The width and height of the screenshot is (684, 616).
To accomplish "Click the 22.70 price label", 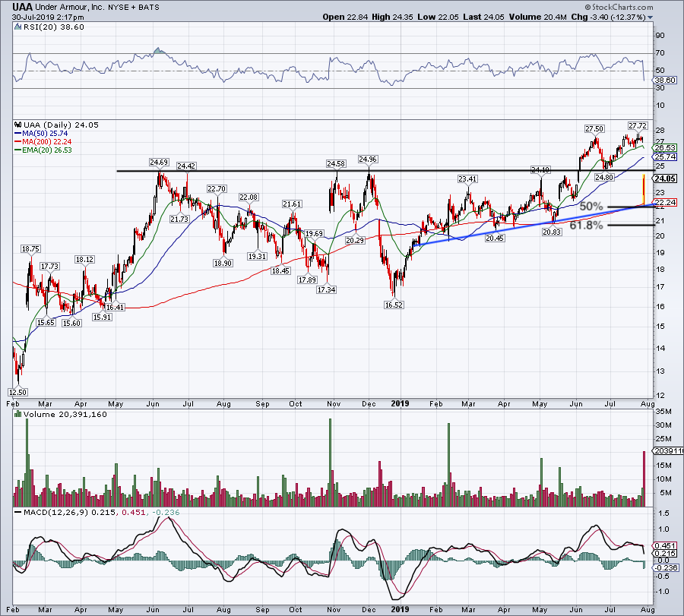I will pyautogui.click(x=217, y=189).
